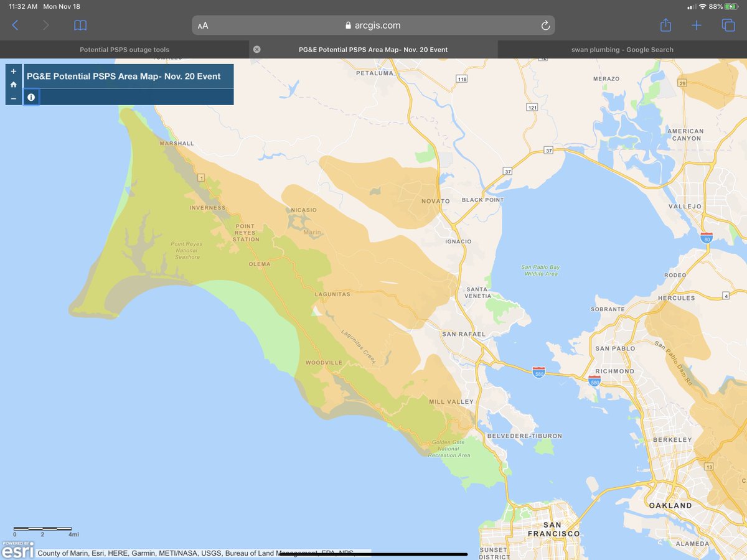747x560 pixels.
Task: Tap the Safari forward arrow
Action: [x=45, y=26]
